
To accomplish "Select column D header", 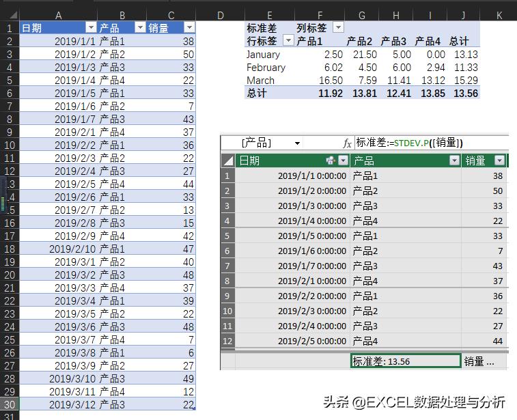I will 220,15.
